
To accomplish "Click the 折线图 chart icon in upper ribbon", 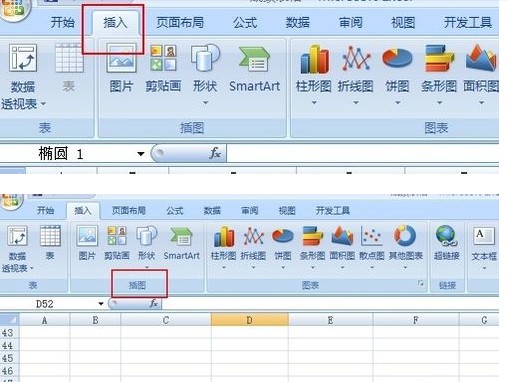I will (x=356, y=59).
